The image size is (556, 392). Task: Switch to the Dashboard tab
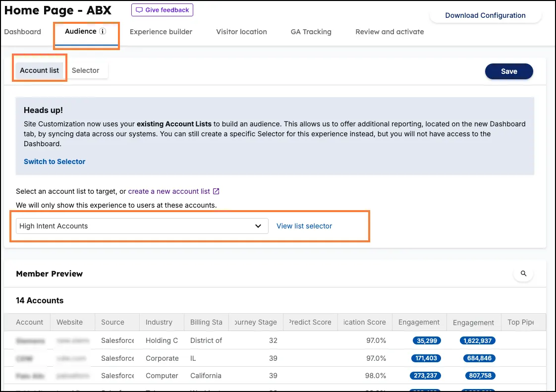tap(22, 32)
